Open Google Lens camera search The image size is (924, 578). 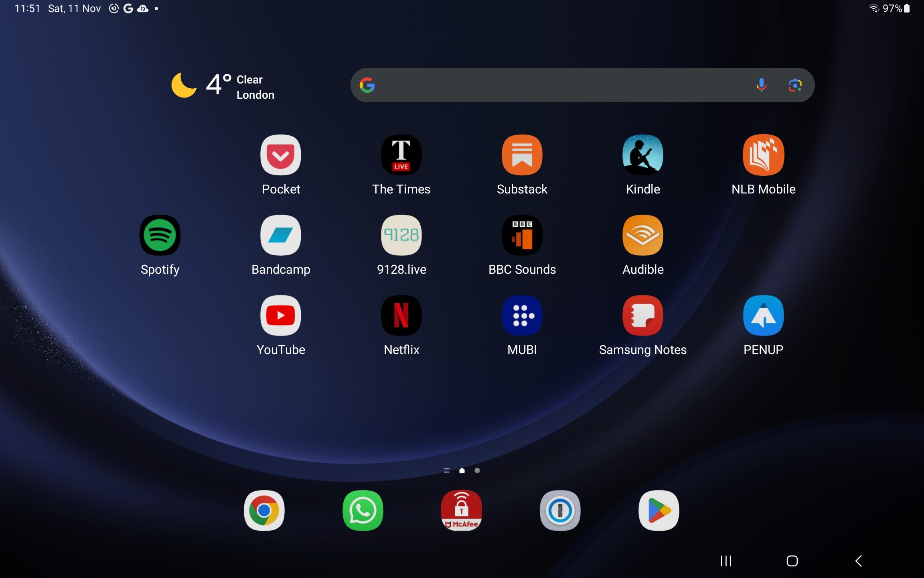pos(795,85)
